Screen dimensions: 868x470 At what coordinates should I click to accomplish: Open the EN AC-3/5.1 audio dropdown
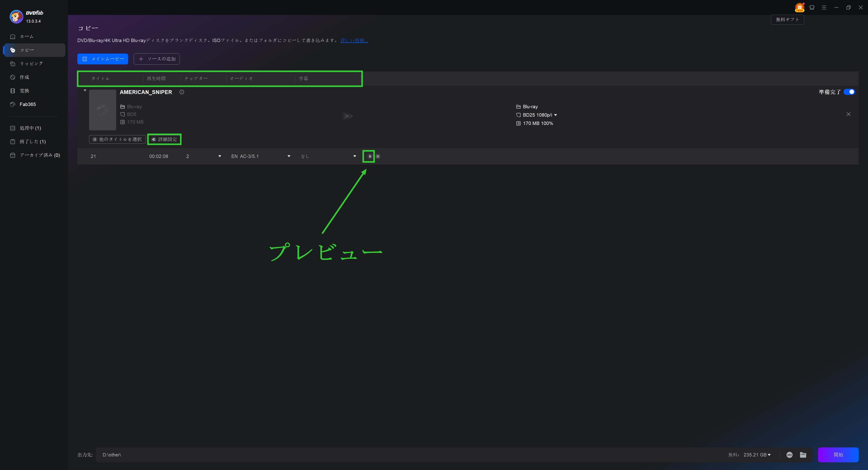(x=289, y=156)
